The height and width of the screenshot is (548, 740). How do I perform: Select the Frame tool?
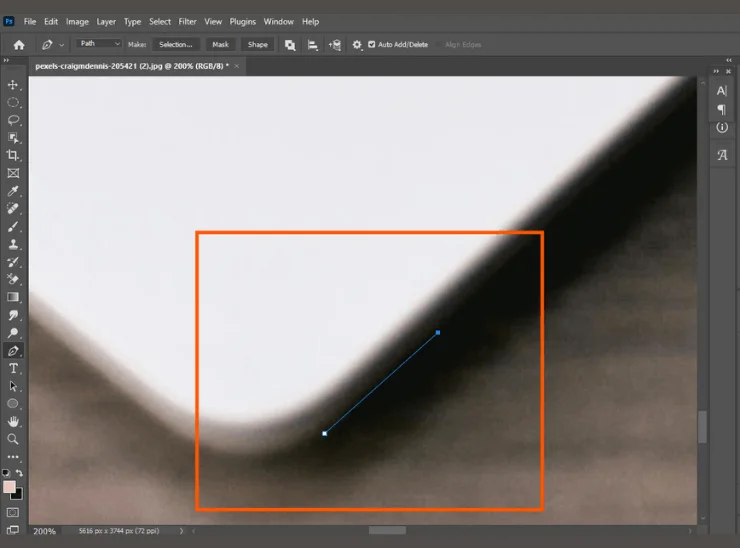click(13, 173)
